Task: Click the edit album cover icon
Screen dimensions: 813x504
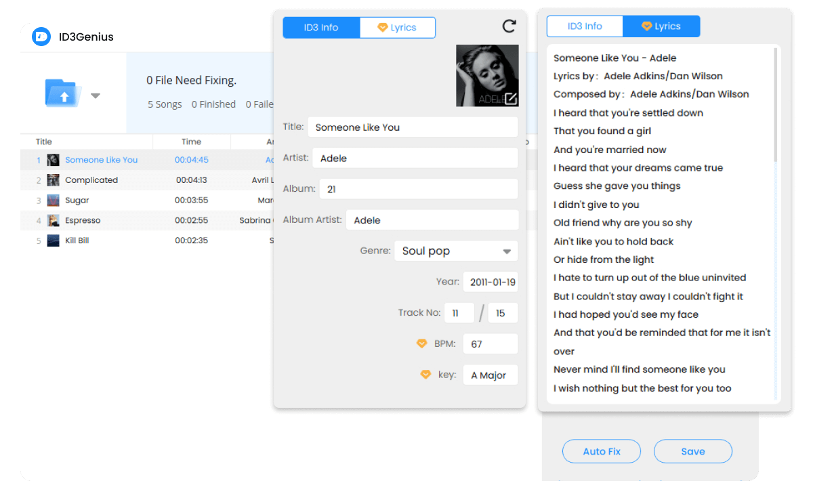Action: [x=511, y=99]
